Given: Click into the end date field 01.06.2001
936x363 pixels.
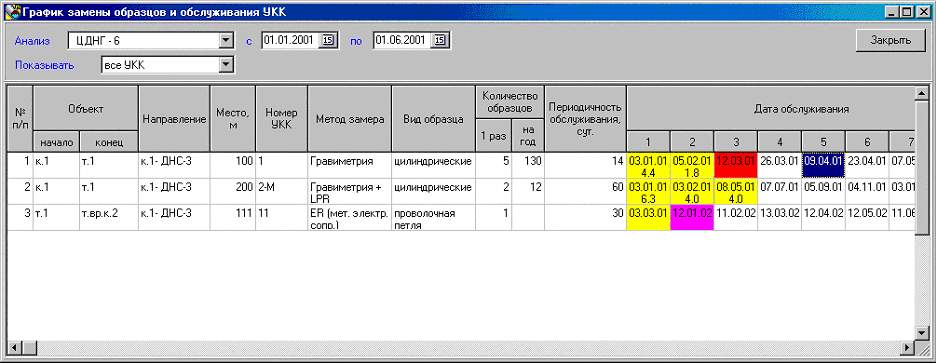Looking at the screenshot, I should pyautogui.click(x=402, y=41).
